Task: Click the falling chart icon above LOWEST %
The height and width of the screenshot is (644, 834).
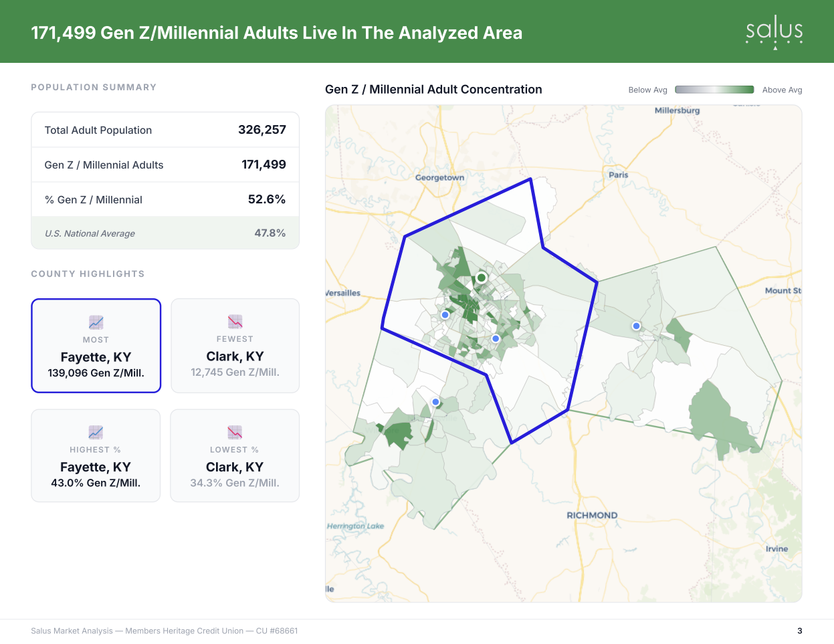Action: [x=235, y=432]
